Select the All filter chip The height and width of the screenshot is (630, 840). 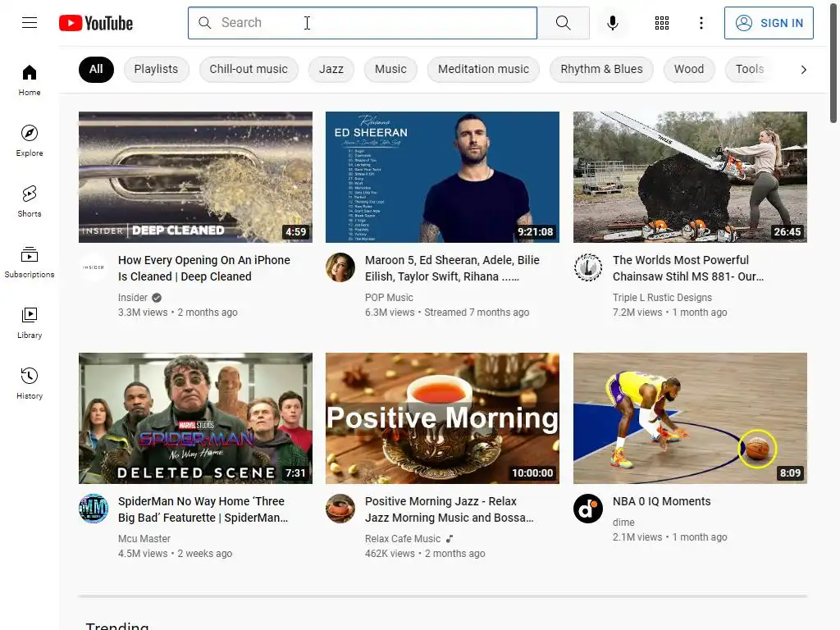(x=96, y=69)
